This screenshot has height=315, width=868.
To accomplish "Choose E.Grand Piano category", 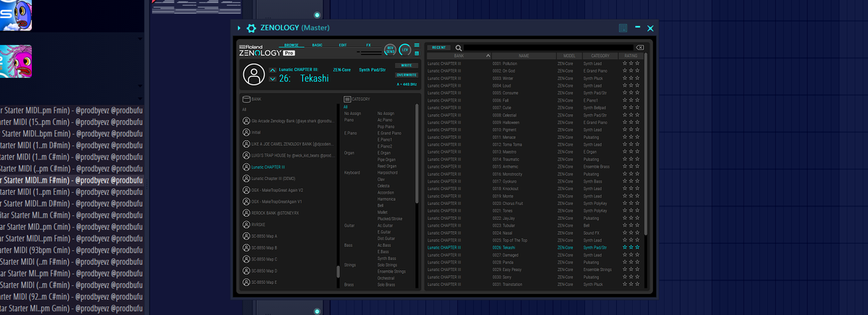I will (x=388, y=133).
